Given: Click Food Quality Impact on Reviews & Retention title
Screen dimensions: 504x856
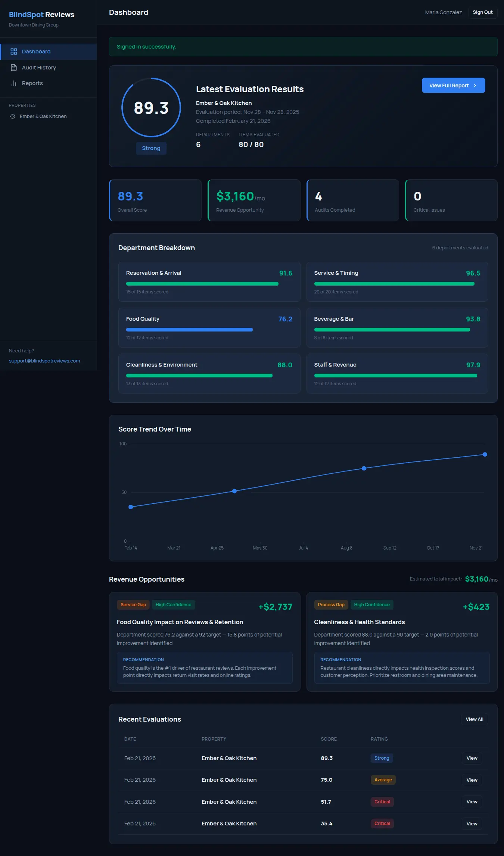Looking at the screenshot, I should tap(180, 622).
